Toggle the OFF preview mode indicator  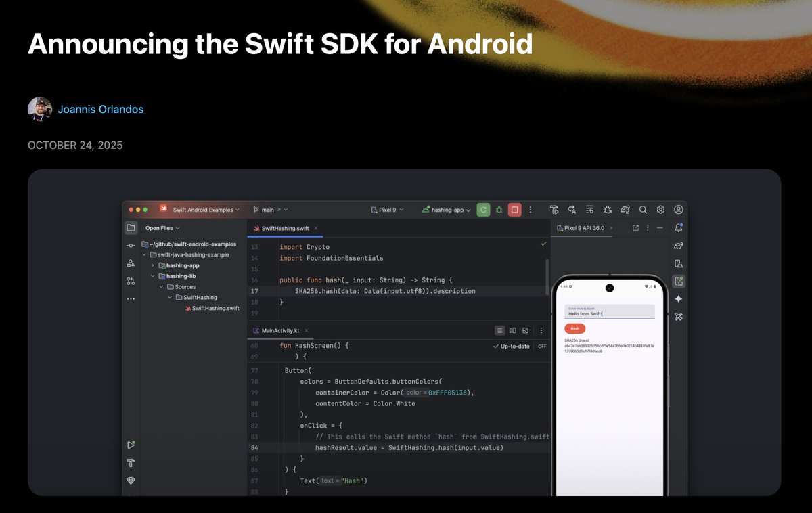point(542,346)
